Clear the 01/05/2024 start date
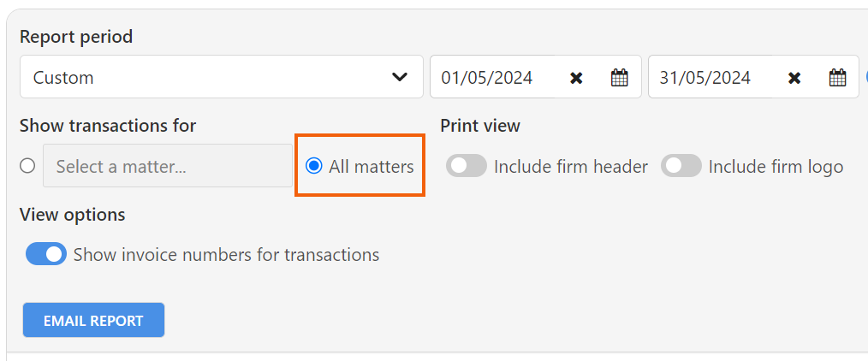Viewport: 868px width, 361px height. (x=576, y=78)
